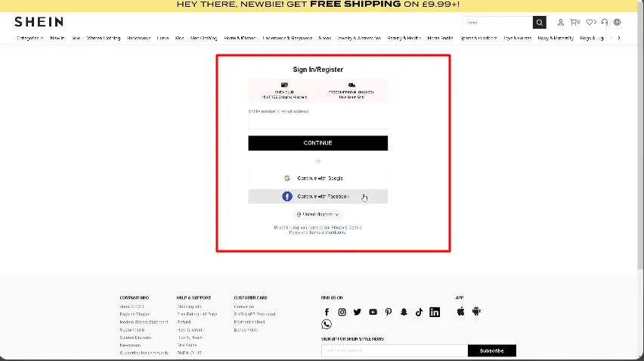The height and width of the screenshot is (361, 644).
Task: Open the Refund footer link
Action: click(184, 322)
